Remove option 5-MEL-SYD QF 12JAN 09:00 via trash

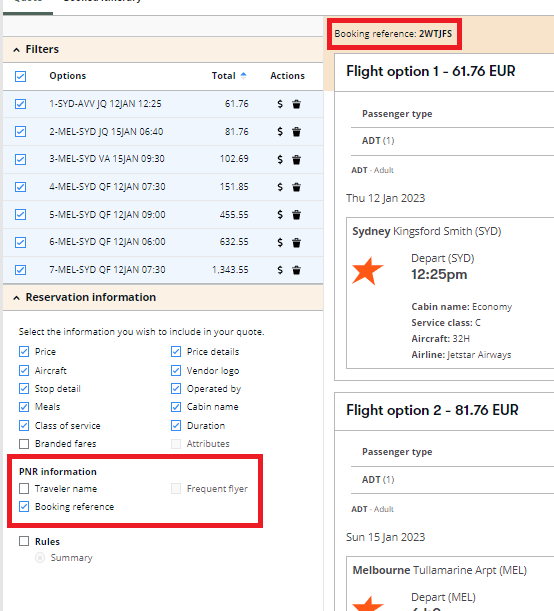point(296,215)
